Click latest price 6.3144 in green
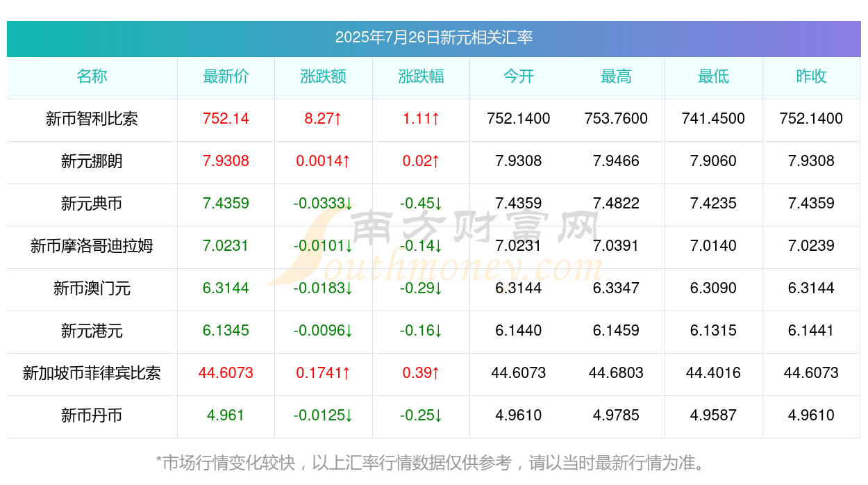 coord(226,288)
